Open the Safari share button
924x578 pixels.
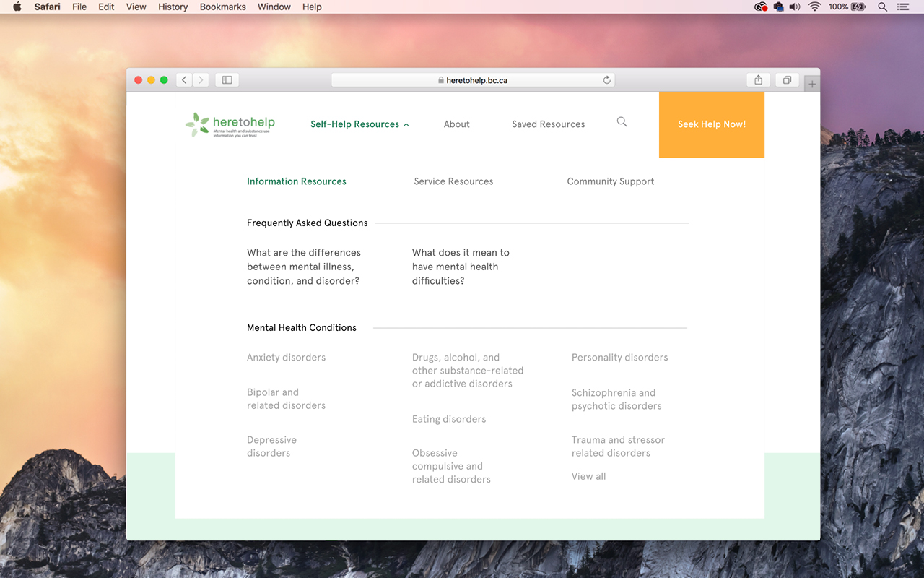(758, 80)
